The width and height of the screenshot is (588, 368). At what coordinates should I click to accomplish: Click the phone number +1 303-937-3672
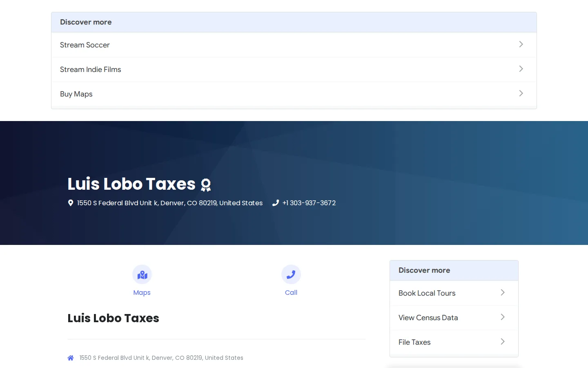[309, 203]
